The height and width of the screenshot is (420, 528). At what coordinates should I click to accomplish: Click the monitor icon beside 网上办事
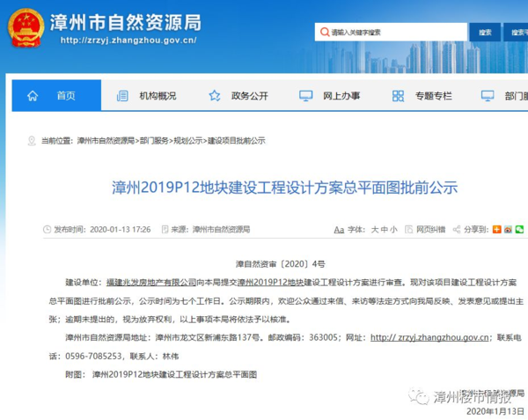(305, 95)
